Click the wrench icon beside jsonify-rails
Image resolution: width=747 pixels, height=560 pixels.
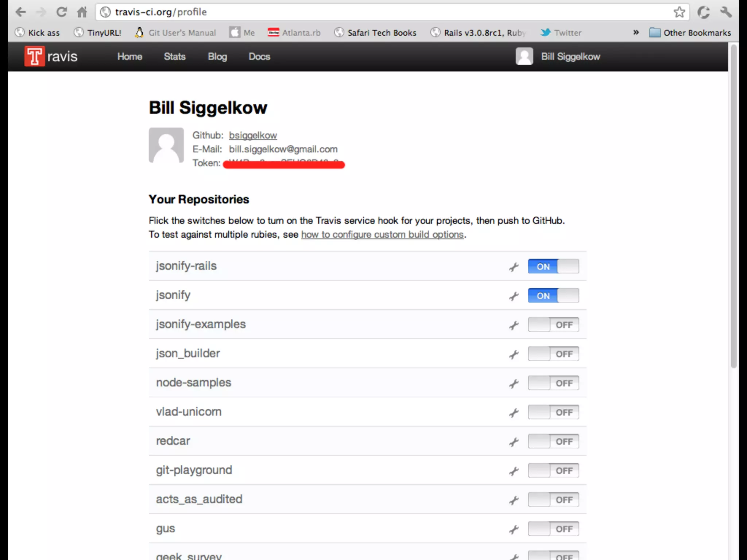coord(514,267)
